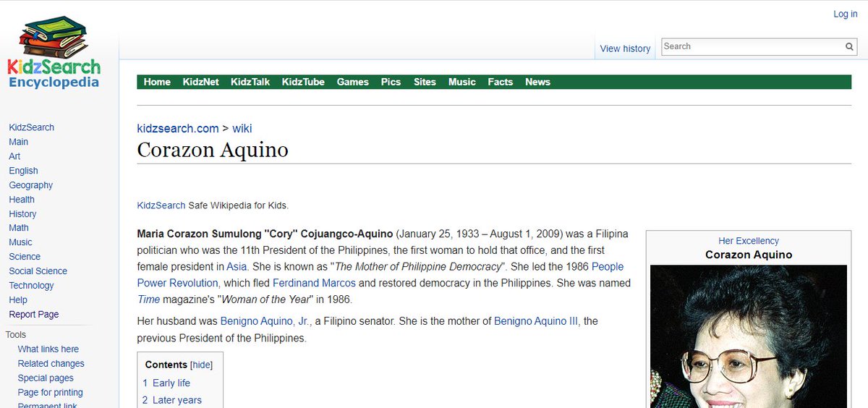Image resolution: width=868 pixels, height=408 pixels.
Task: Open News in the green menu bar
Action: click(x=537, y=82)
